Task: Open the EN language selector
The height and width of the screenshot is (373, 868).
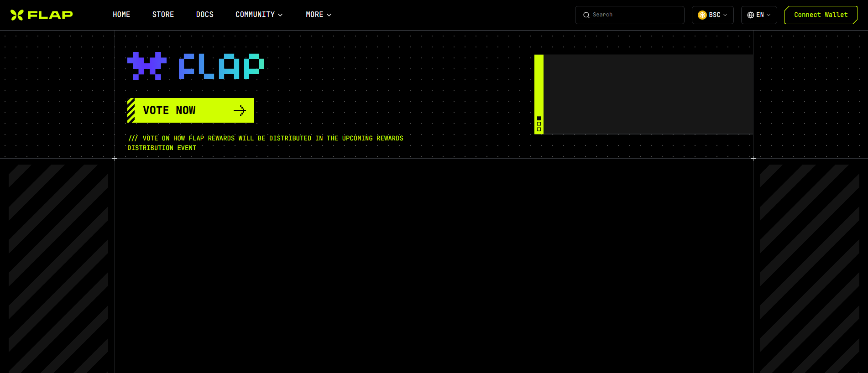Action: coord(759,15)
